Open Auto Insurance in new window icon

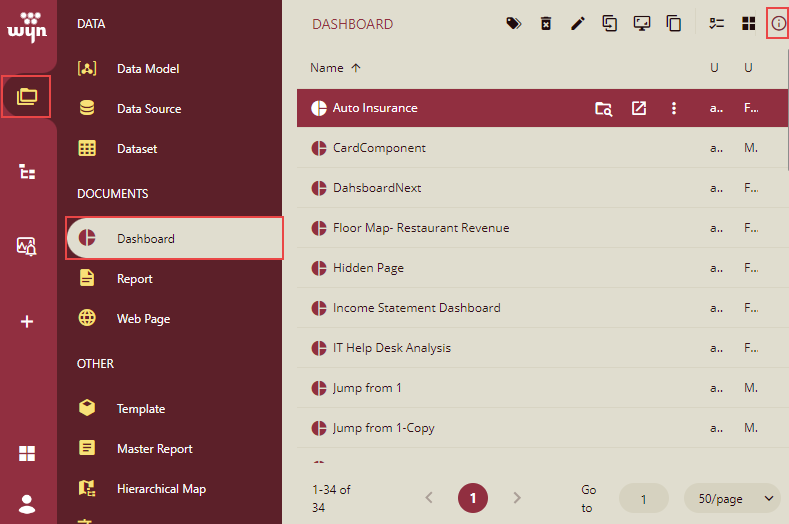(639, 108)
